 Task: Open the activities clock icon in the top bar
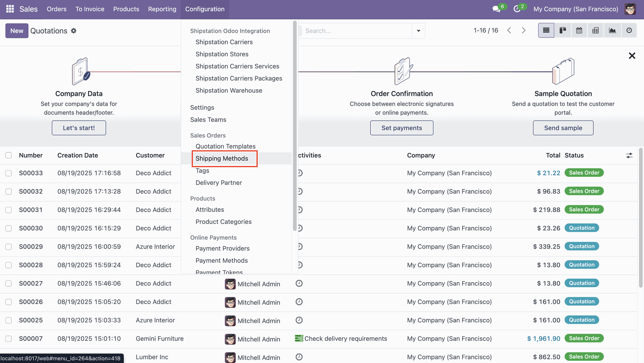click(x=517, y=9)
